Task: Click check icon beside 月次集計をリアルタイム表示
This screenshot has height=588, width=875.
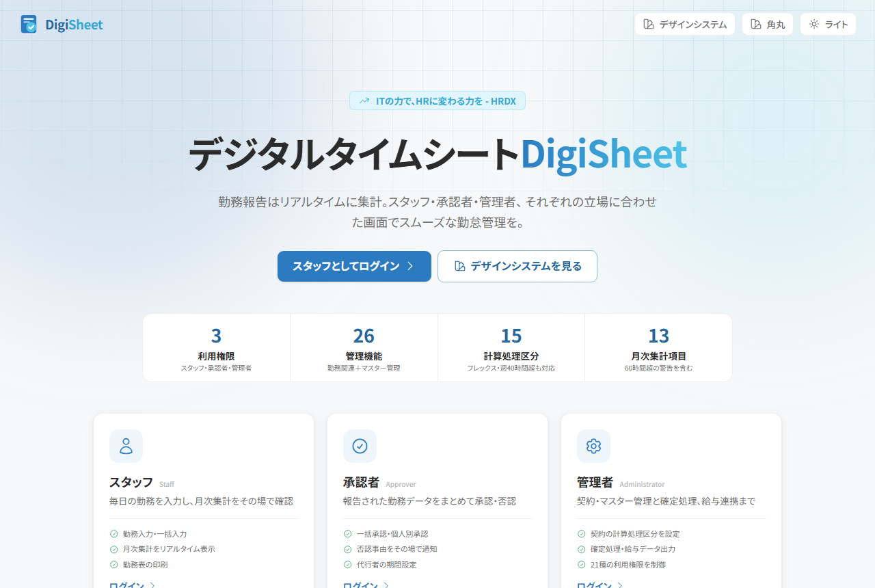Action: tap(114, 549)
